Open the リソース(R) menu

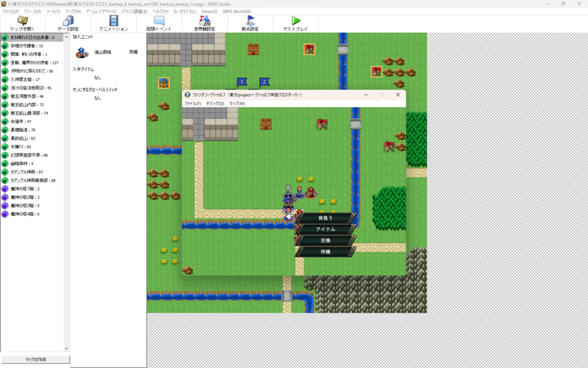pyautogui.click(x=32, y=12)
